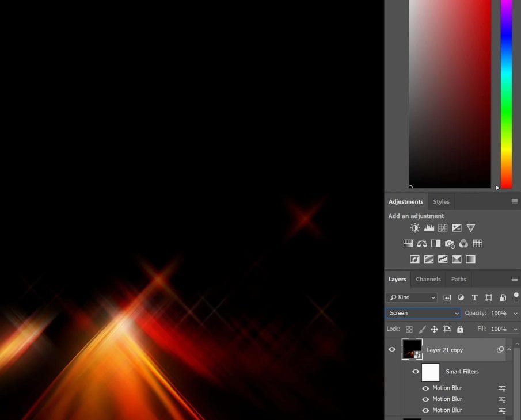Add a Brightness/Contrast adjustment
The height and width of the screenshot is (420, 521).
coord(414,228)
